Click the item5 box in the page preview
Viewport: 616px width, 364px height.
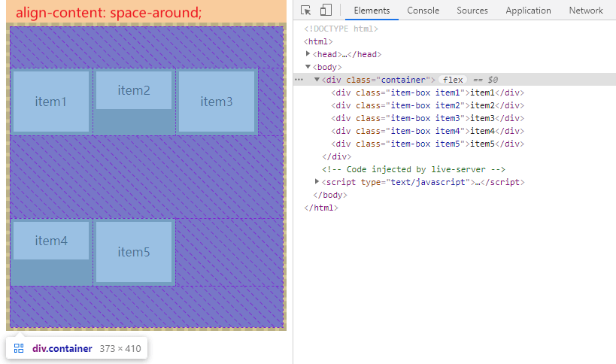(134, 252)
